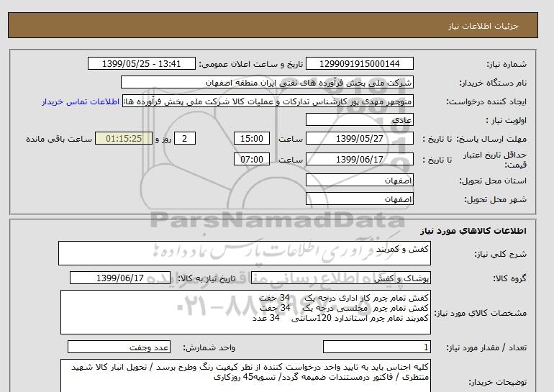Click the label نام دستگاه خریدار
The image size is (554, 392).
[x=493, y=83]
